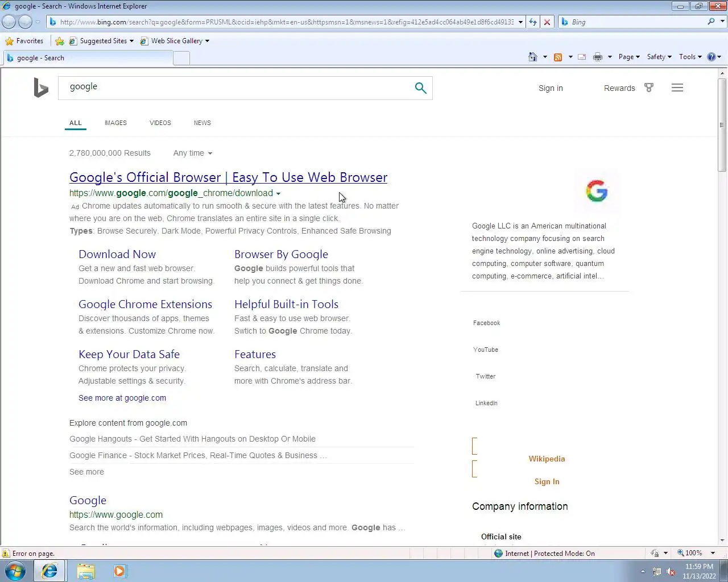
Task: Expand the Web Slice Gallery dropdown
Action: [207, 41]
